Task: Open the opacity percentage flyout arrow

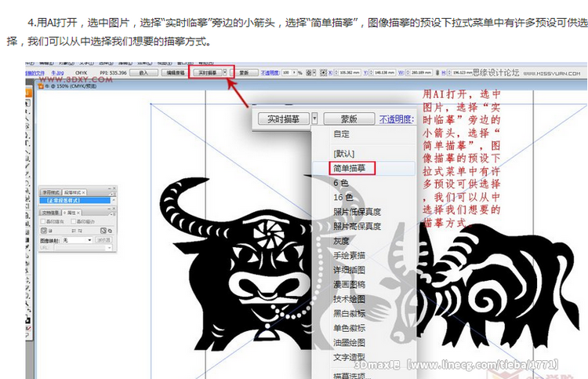Action: (295, 72)
